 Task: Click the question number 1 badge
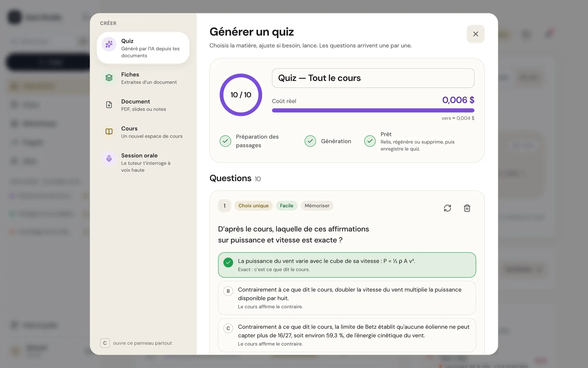224,206
